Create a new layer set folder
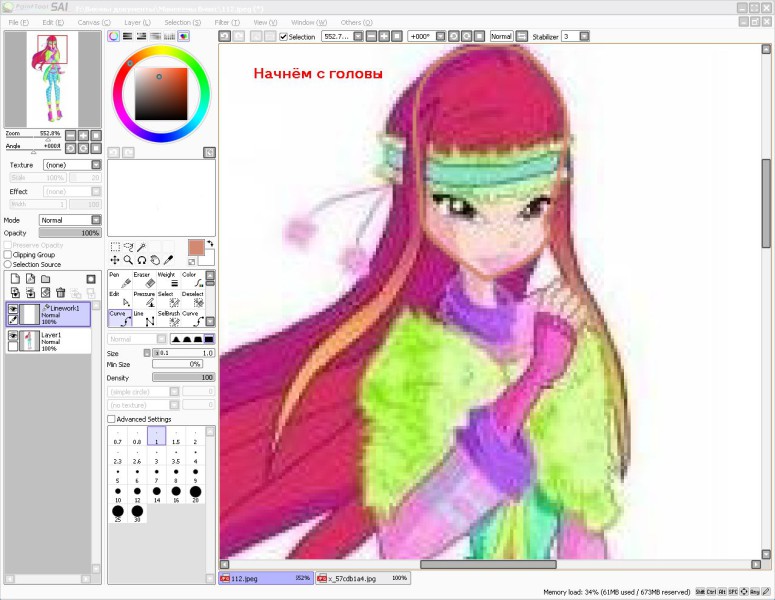 (45, 279)
